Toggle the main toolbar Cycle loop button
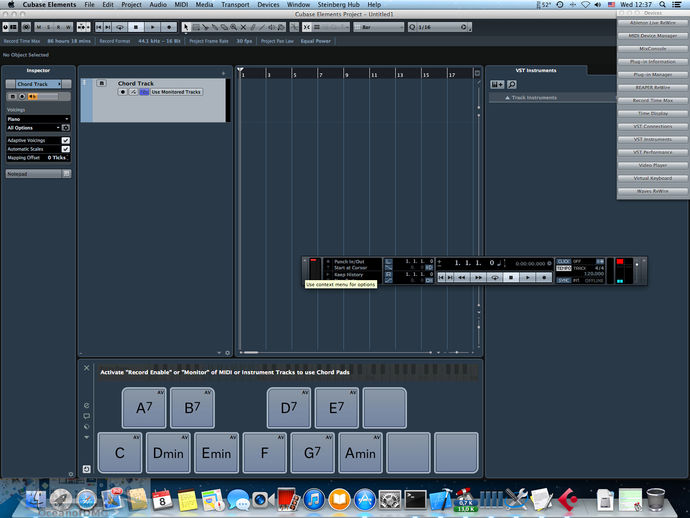Image resolution: width=690 pixels, height=518 pixels. point(120,27)
